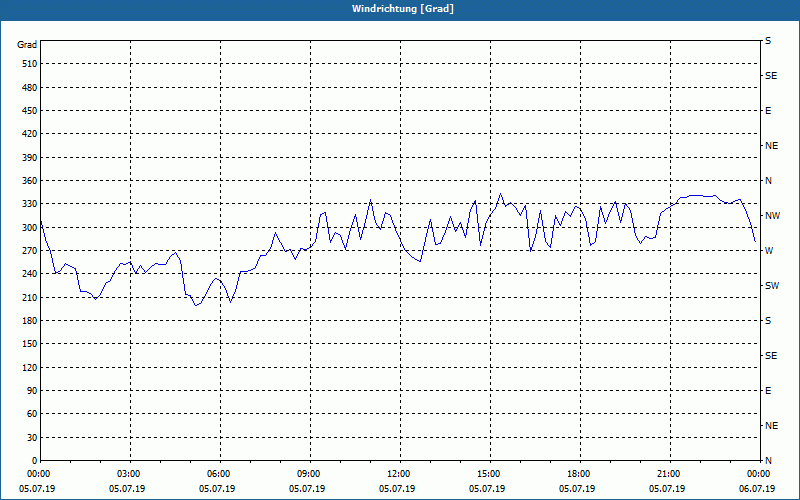Select the 150 y-axis value

click(30, 344)
